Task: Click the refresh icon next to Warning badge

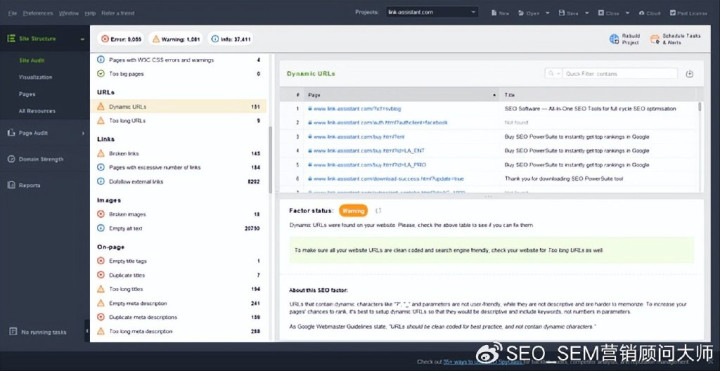Action: click(x=378, y=211)
